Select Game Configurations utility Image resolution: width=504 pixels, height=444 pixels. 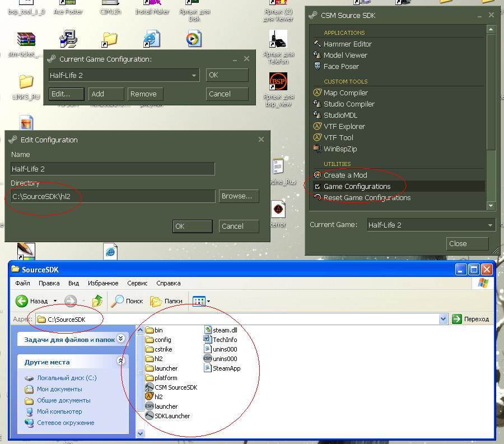point(399,186)
